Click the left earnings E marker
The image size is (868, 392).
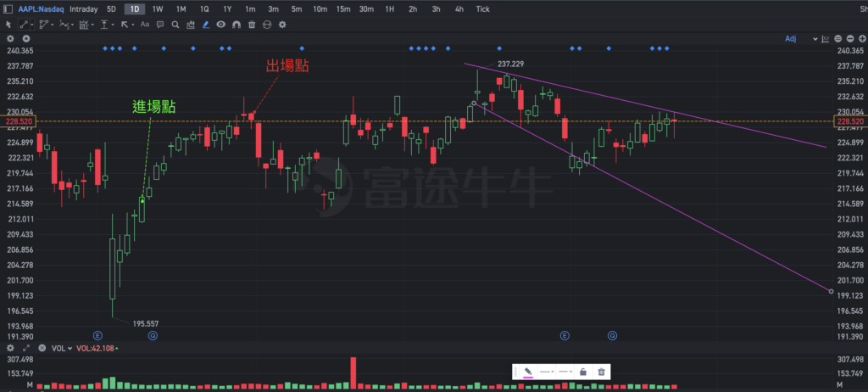[98, 335]
